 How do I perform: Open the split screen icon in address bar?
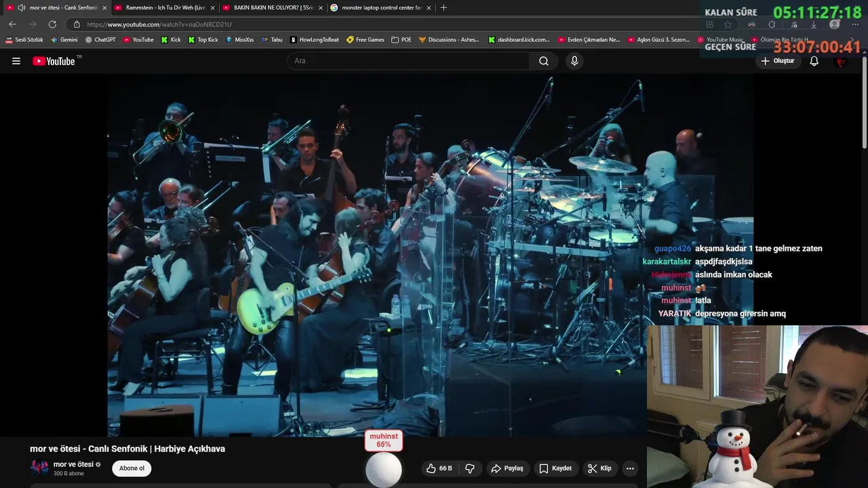click(x=709, y=24)
